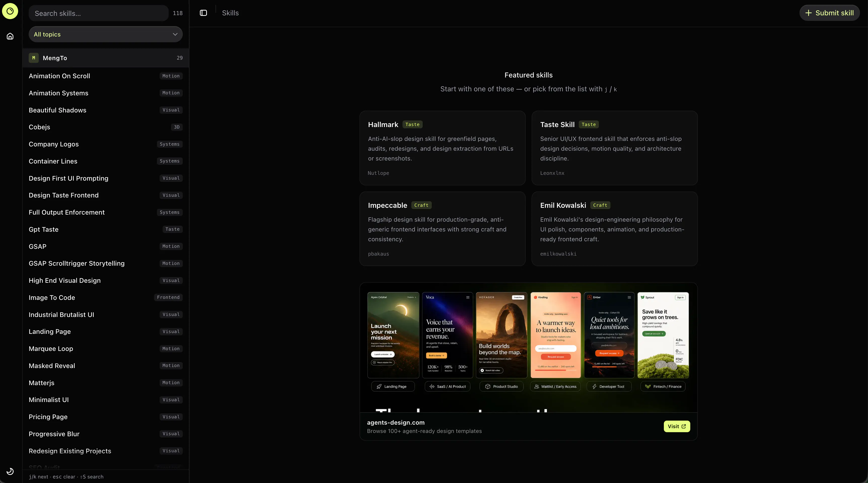This screenshot has width=868, height=483.
Task: Open Progressive Blur skill
Action: coord(105,434)
